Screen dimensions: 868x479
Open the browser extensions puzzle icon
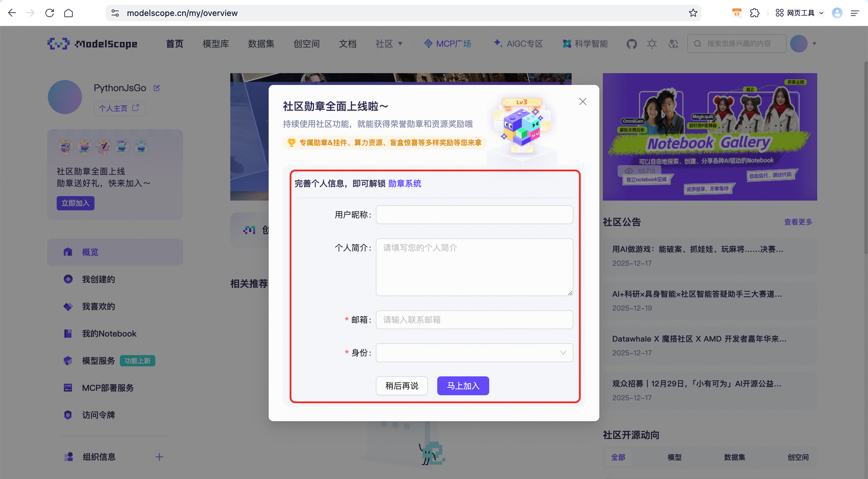(x=755, y=13)
